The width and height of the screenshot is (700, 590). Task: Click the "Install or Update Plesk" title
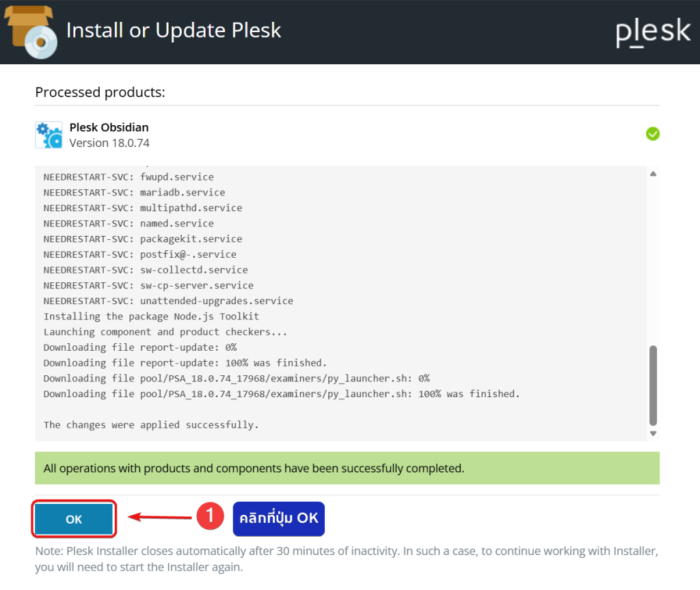(174, 31)
